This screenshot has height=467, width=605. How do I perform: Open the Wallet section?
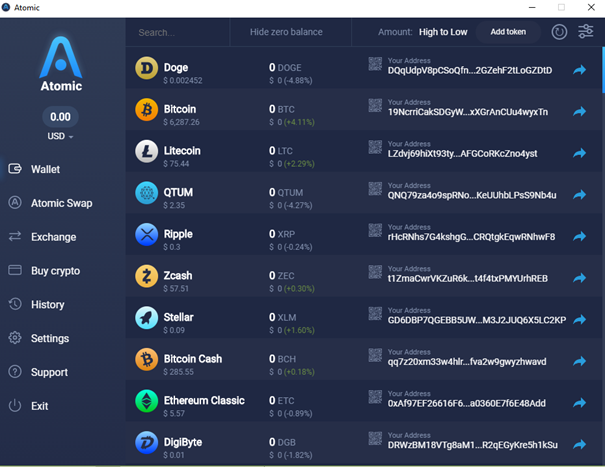(x=45, y=169)
